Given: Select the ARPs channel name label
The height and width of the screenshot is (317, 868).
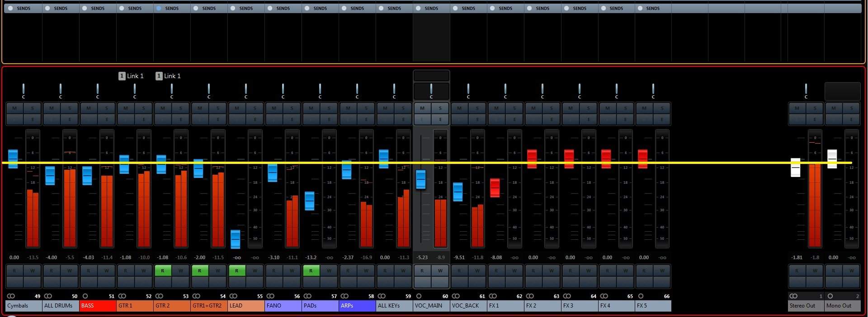Looking at the screenshot, I should tap(357, 306).
